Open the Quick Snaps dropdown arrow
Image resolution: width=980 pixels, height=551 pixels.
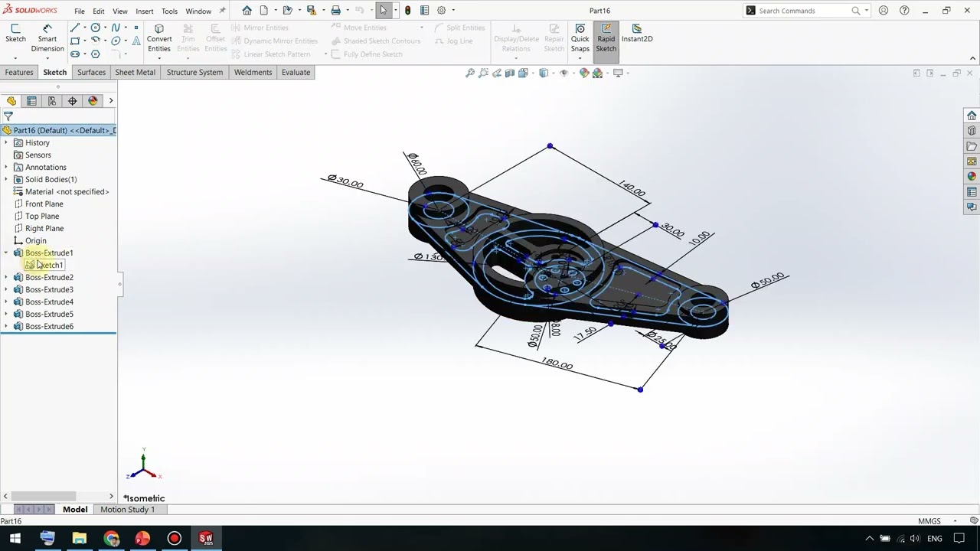click(580, 58)
